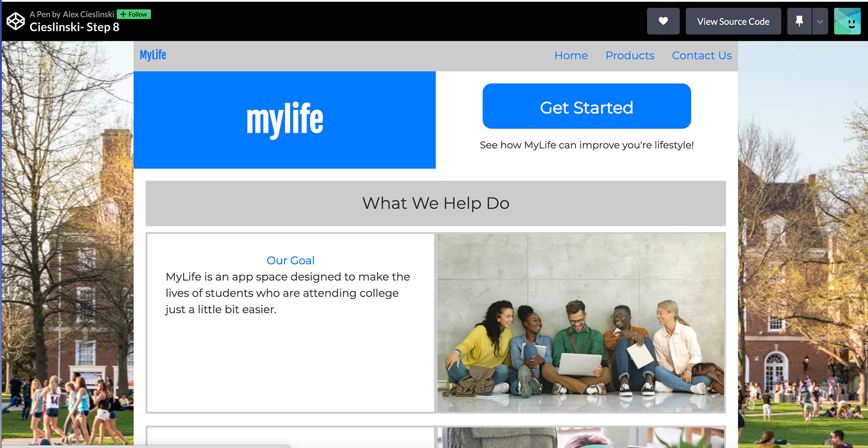Expand the dropdown arrow next to the pin

(x=820, y=21)
